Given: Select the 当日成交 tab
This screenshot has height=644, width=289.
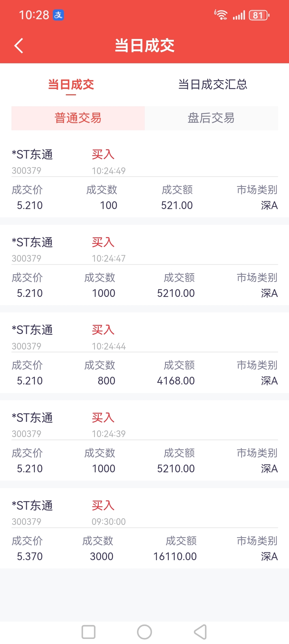Looking at the screenshot, I should point(71,85).
